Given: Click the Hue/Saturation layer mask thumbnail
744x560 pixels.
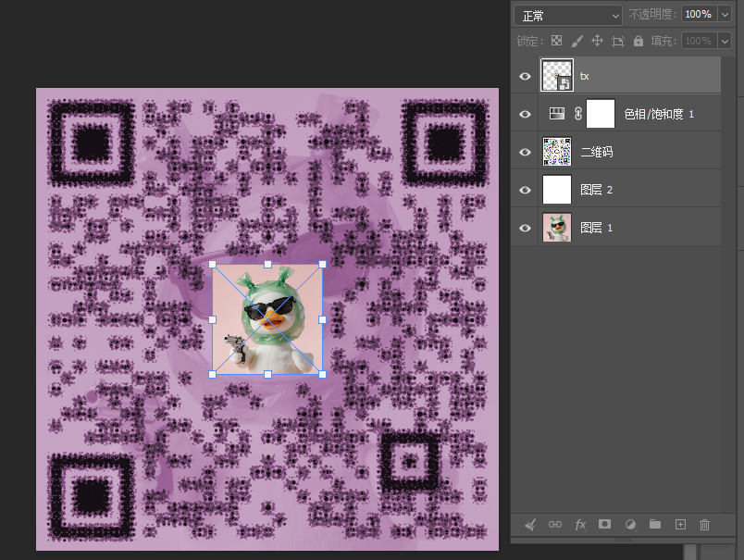Looking at the screenshot, I should 601,114.
